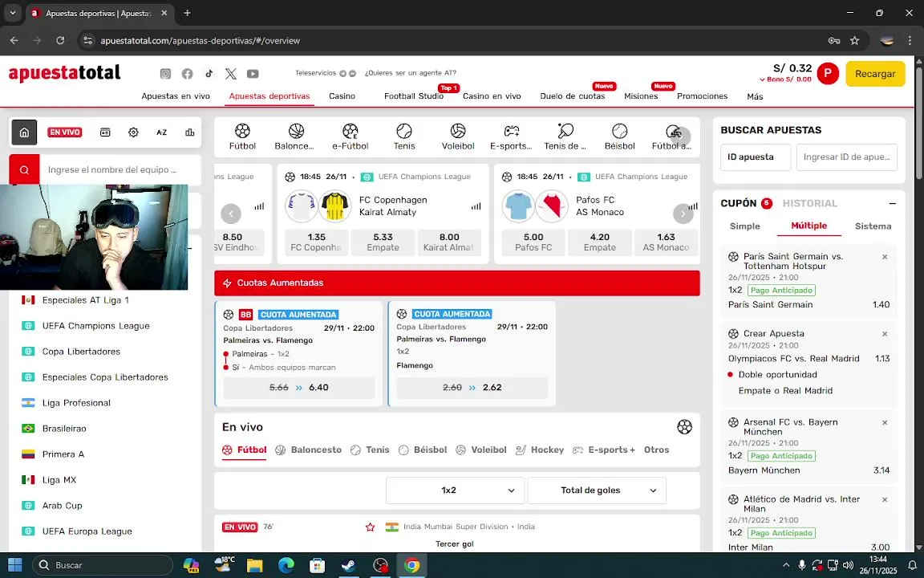This screenshot has height=578, width=924.
Task: Open Chrome tab search dropdown arrow
Action: (12, 13)
